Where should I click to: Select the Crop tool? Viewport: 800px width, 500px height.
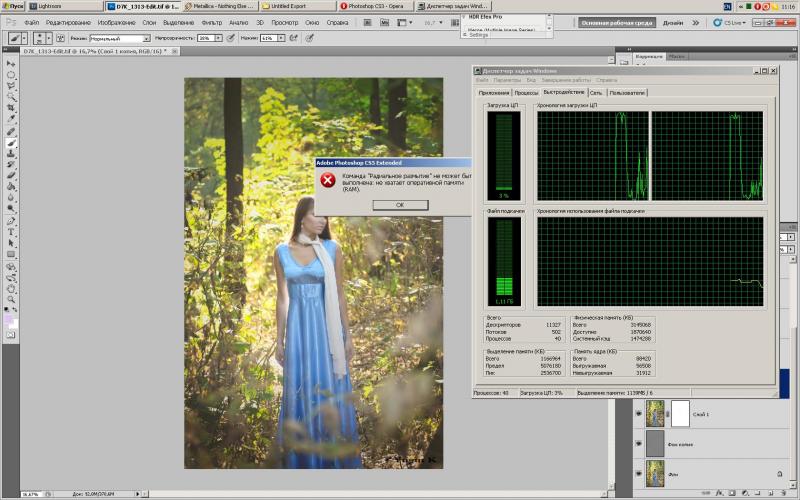11,108
